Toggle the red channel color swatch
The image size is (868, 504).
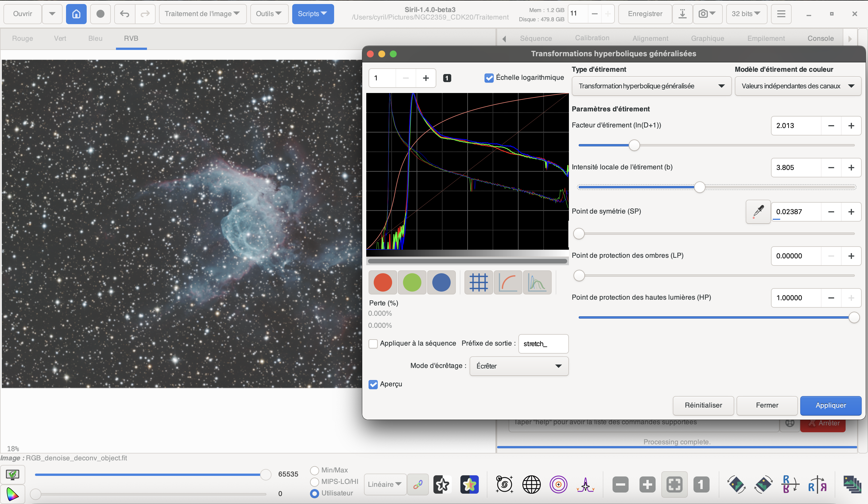383,282
